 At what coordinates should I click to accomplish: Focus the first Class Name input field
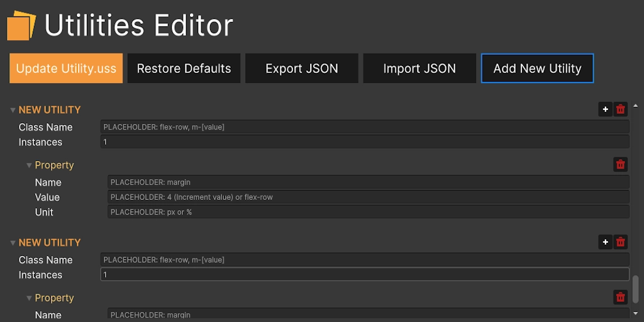365,127
